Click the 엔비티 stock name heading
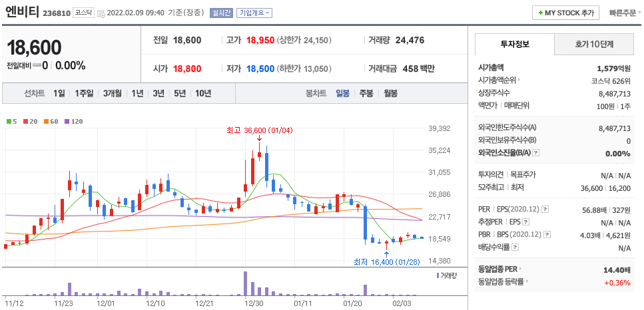644x310 pixels. [23, 12]
